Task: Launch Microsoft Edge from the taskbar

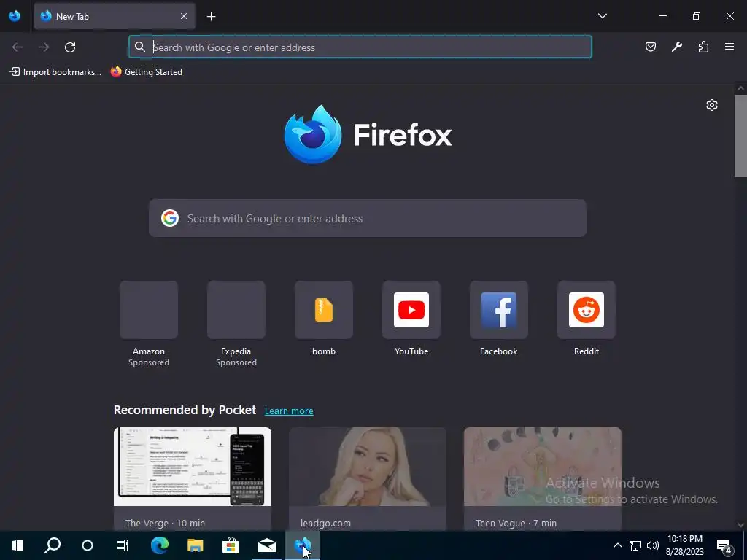Action: (160, 545)
